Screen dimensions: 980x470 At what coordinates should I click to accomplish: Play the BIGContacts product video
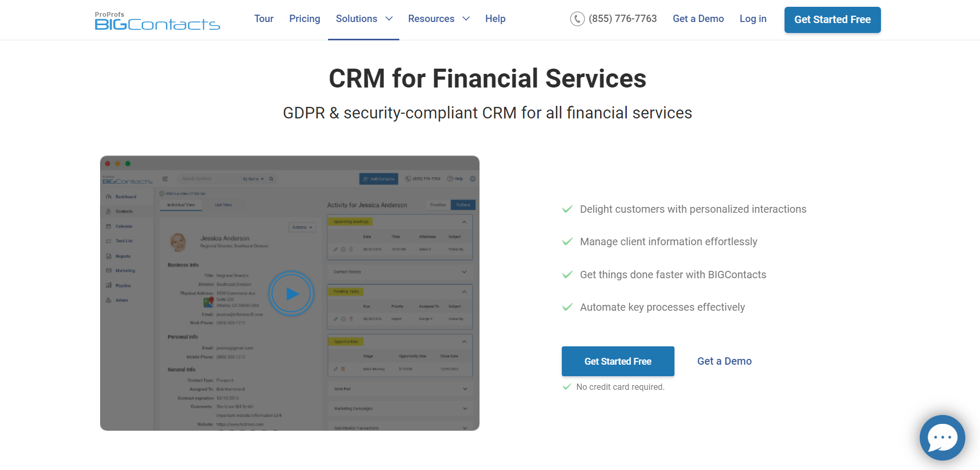(x=291, y=293)
